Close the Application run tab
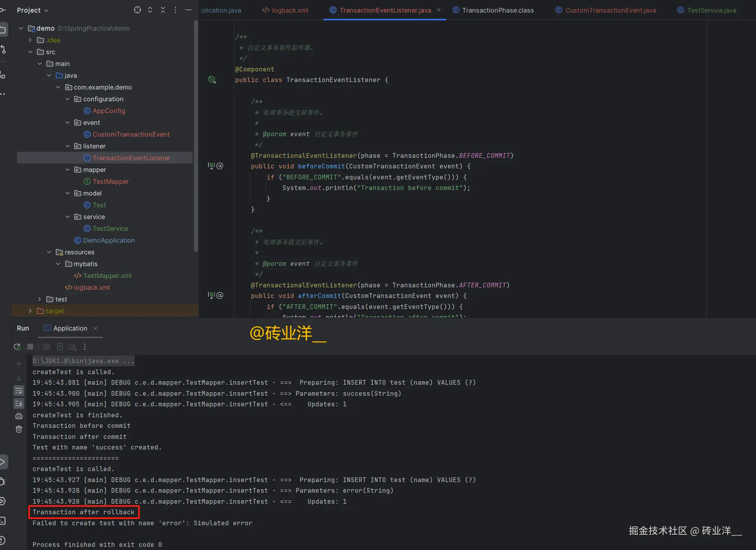Screen dimensions: 756x550 pos(95,329)
